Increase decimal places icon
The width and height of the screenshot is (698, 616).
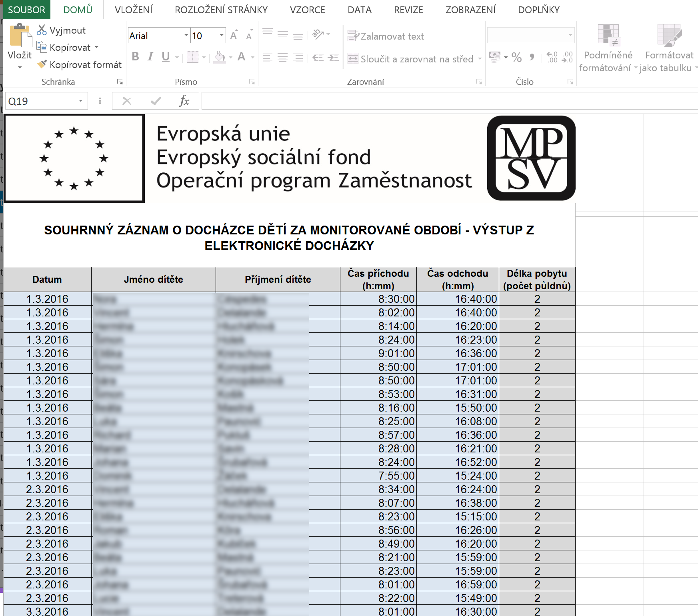click(x=552, y=57)
